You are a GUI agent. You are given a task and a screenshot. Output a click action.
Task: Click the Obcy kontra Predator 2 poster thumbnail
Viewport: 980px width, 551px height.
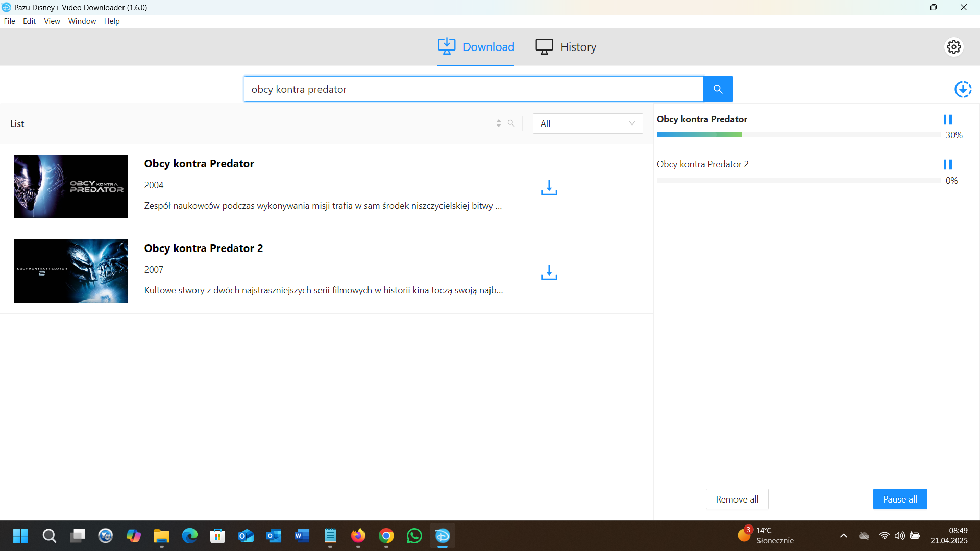[x=71, y=271]
